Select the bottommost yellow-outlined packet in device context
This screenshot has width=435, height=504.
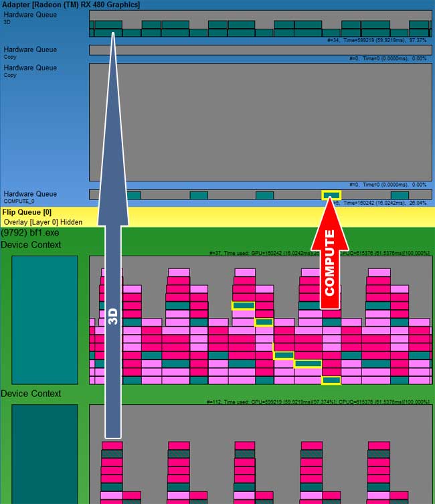coord(331,380)
